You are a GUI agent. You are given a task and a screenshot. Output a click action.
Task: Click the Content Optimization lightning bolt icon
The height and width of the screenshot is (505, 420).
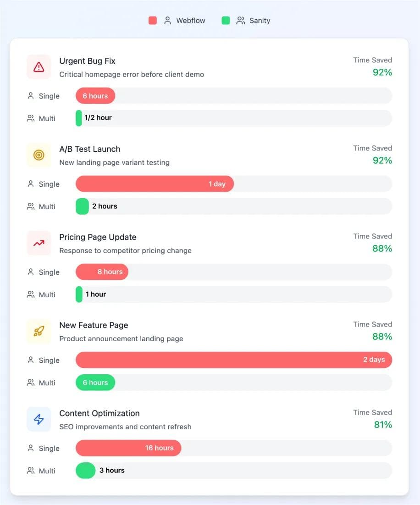coord(39,419)
